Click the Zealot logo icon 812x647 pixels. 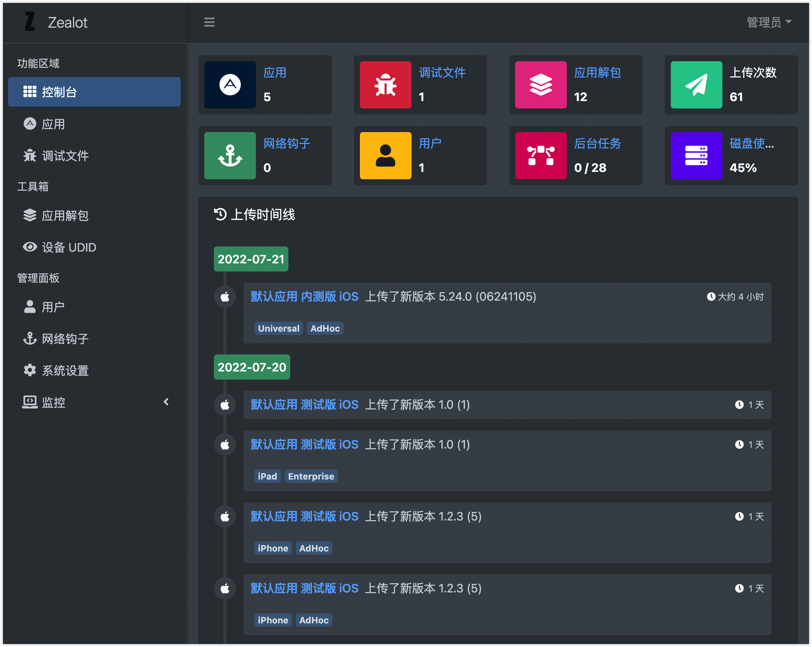pyautogui.click(x=30, y=21)
